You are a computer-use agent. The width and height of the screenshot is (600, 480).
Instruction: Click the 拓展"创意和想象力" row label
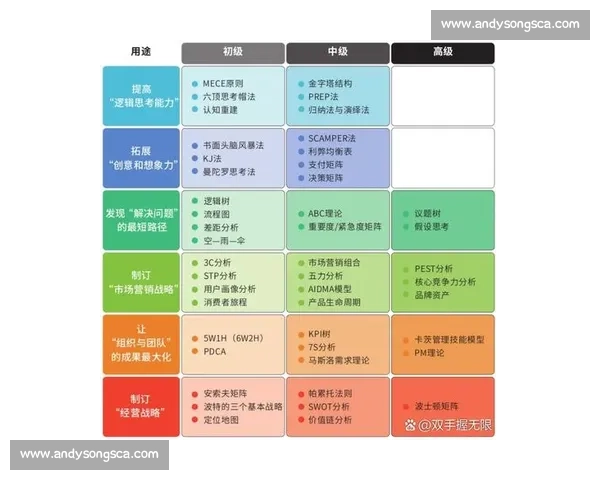pos(141,158)
